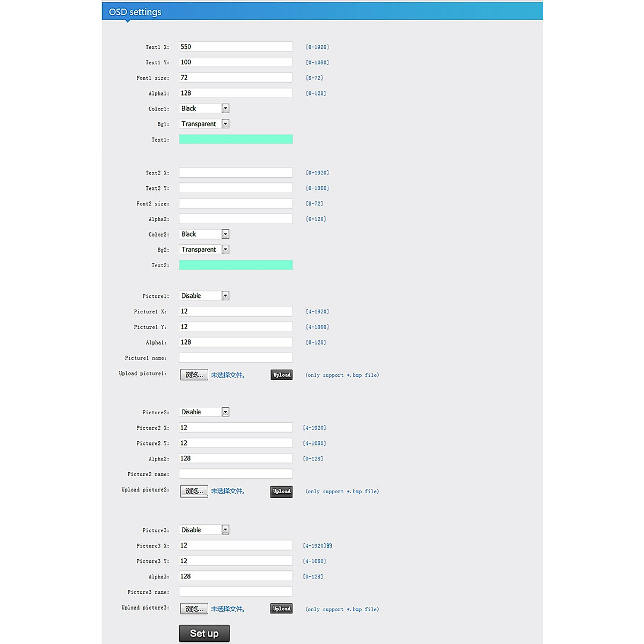This screenshot has width=644, height=644.
Task: Expand the Bg2 Transparent dropdown
Action: click(x=204, y=250)
